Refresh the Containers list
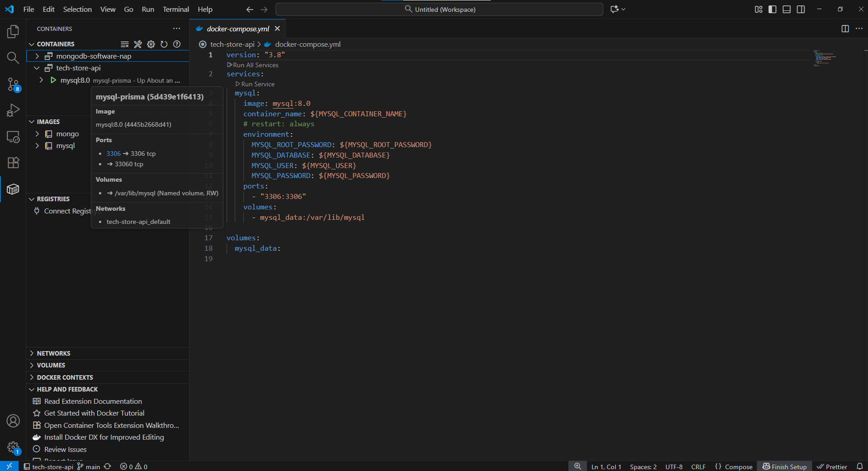Viewport: 868px width, 471px height. point(164,44)
